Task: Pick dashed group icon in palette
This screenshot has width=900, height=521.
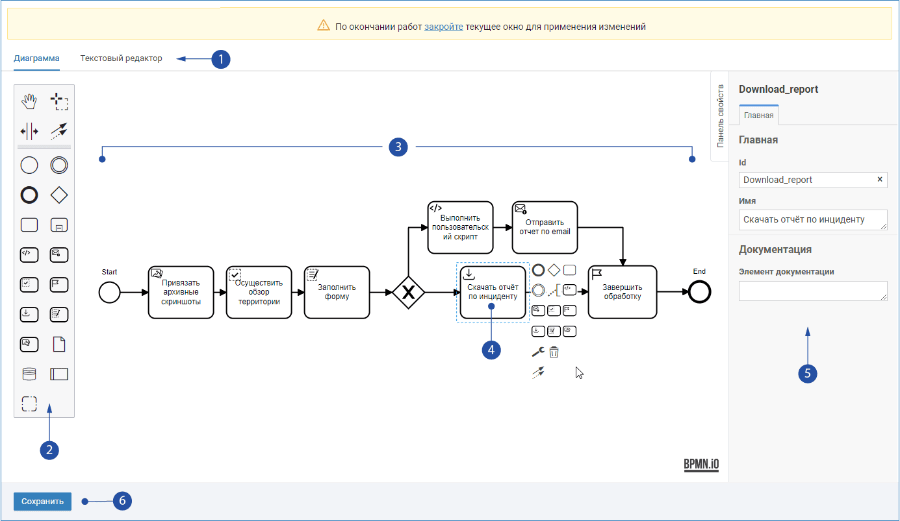Action: (x=29, y=404)
